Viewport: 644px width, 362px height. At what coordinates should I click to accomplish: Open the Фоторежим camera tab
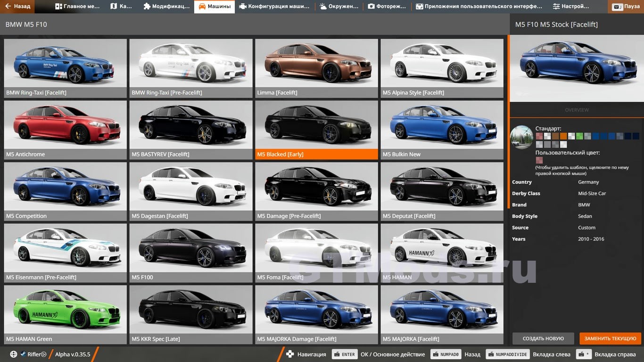(387, 7)
